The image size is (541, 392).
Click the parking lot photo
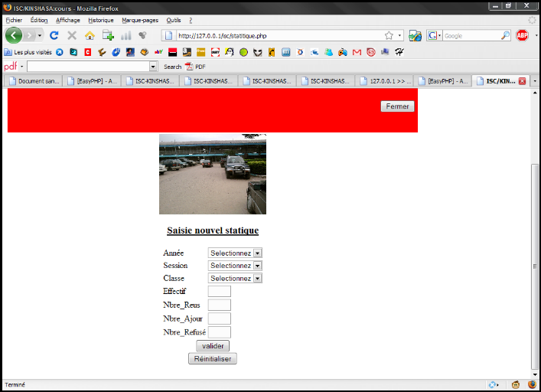point(213,174)
